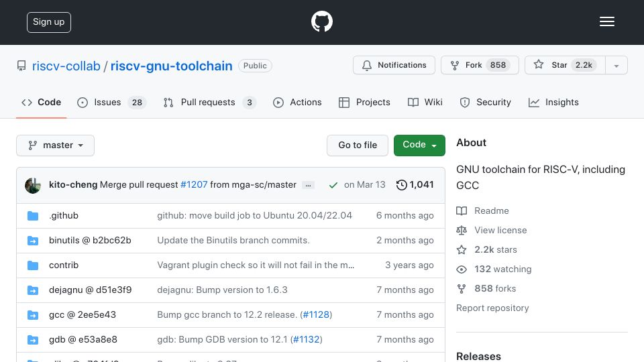644x362 pixels.
Task: Click the .github folder icon
Action: (33, 215)
